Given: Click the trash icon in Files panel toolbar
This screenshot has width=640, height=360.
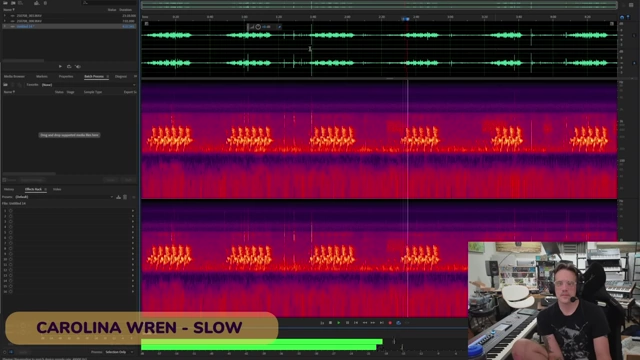Looking at the screenshot, I should 45,3.
